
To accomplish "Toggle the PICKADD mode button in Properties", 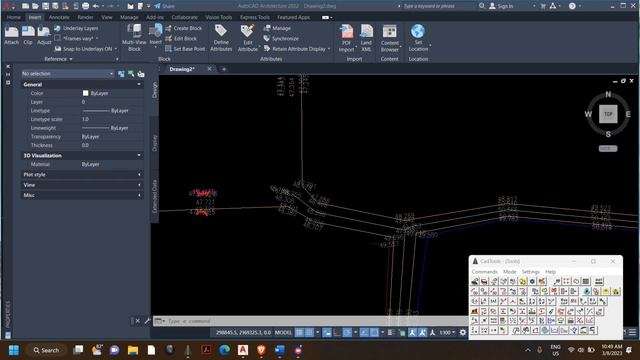I will click(x=121, y=74).
